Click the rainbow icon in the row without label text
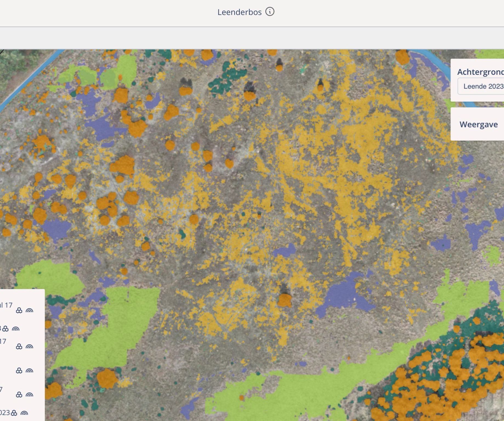 pyautogui.click(x=29, y=371)
